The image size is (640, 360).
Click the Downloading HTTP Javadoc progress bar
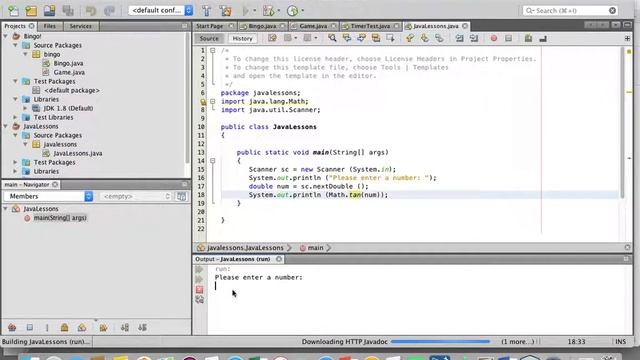(440, 342)
